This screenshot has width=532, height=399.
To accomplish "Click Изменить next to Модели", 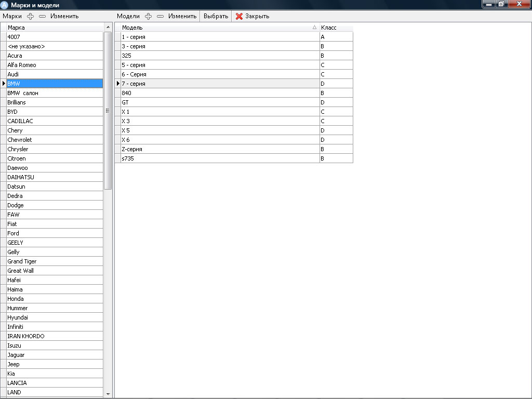I will pyautogui.click(x=182, y=16).
